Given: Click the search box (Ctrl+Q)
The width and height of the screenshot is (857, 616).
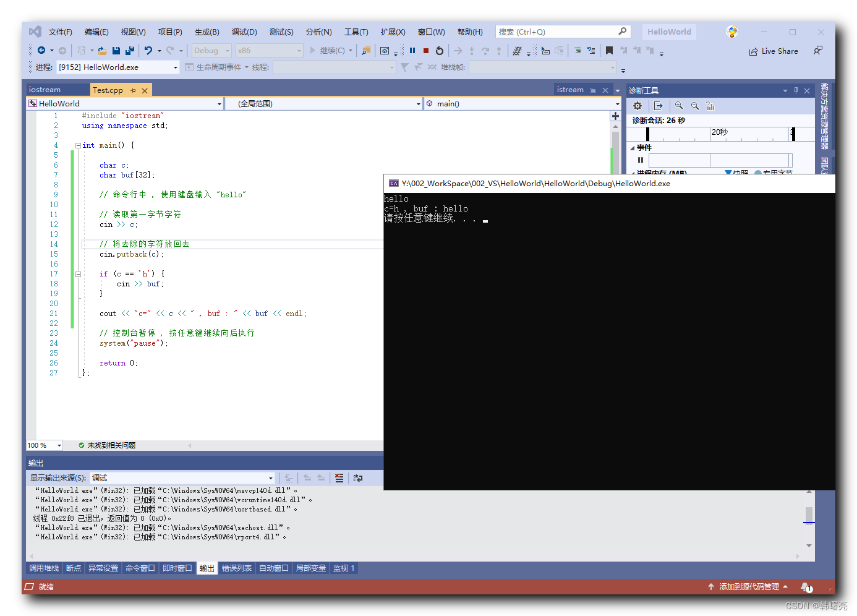Looking at the screenshot, I should tap(562, 32).
